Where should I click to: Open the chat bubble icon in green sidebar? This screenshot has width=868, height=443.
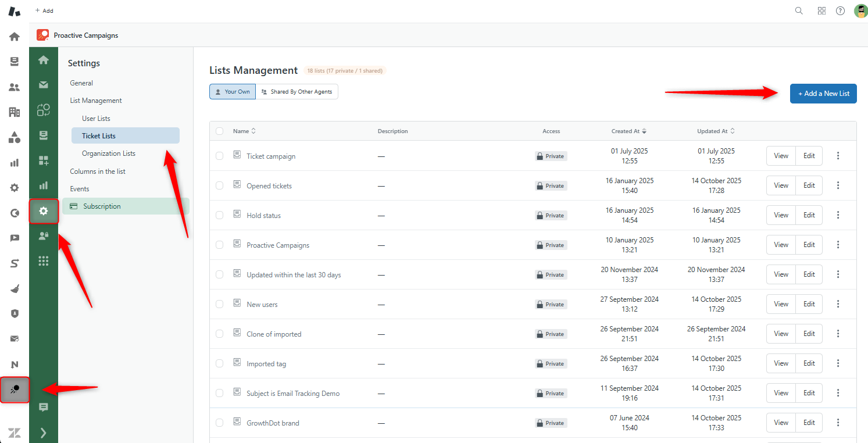pyautogui.click(x=44, y=407)
